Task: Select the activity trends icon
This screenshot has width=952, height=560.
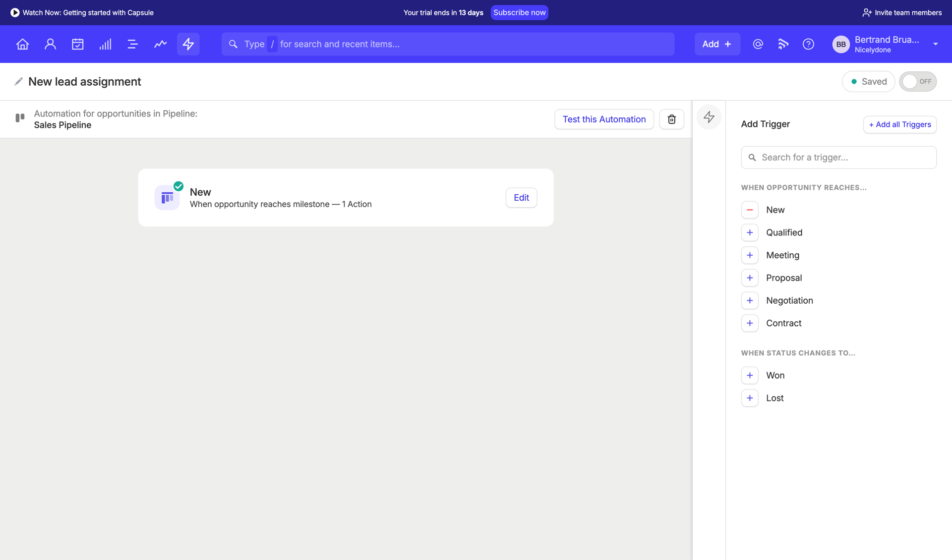Action: point(160,44)
